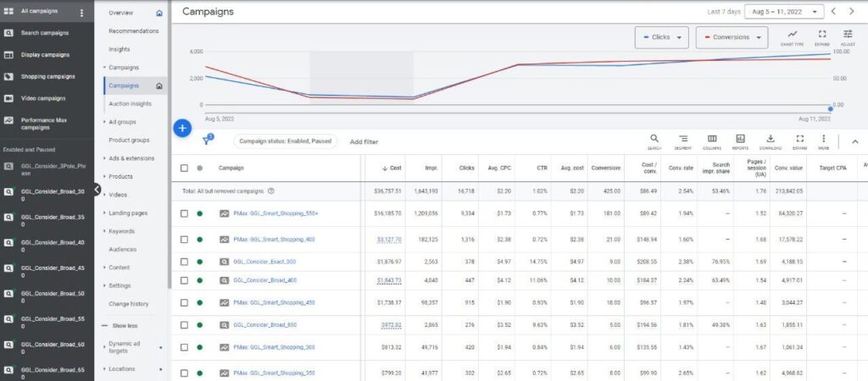Go to Recommendations in the side menu
The image size is (868, 381).
pos(133,31)
